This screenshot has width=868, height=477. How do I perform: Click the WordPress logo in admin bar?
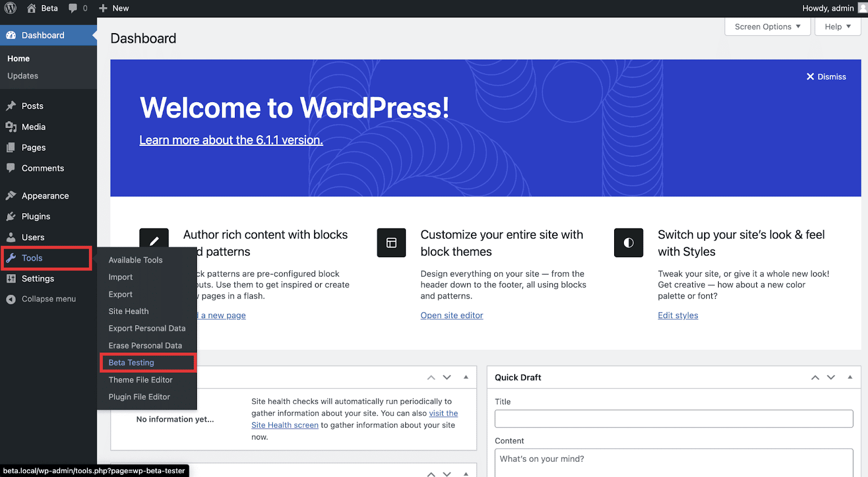click(10, 8)
